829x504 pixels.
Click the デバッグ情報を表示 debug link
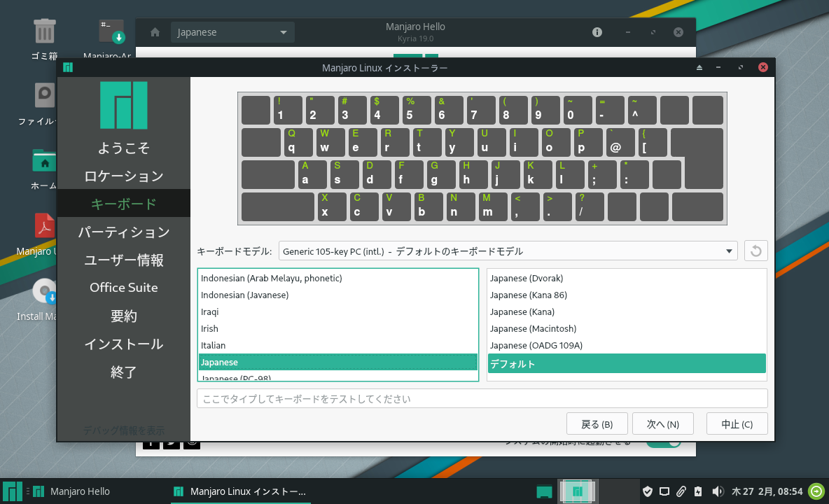(x=124, y=430)
